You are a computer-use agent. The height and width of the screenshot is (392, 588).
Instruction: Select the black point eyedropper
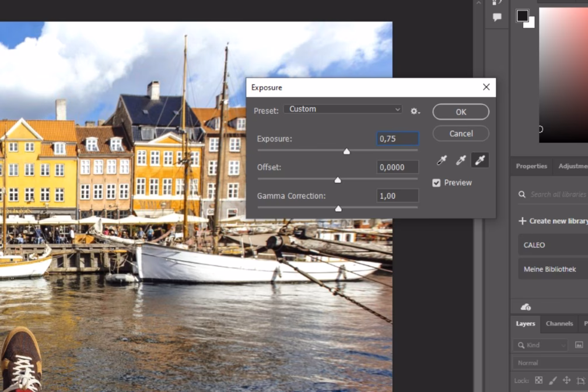pos(442,160)
